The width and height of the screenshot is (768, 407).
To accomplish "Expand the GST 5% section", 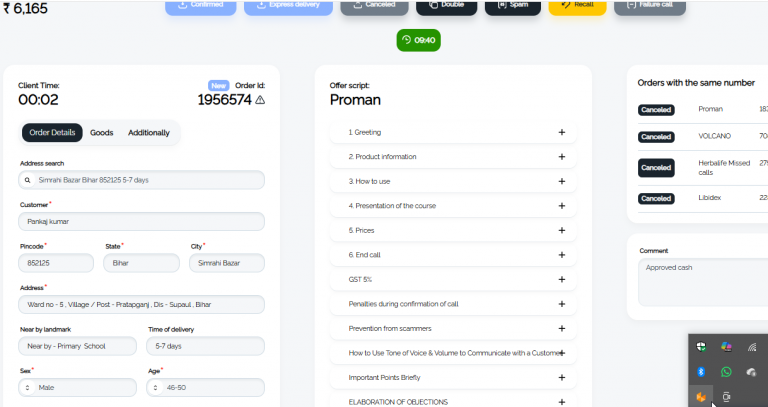I will click(453, 279).
